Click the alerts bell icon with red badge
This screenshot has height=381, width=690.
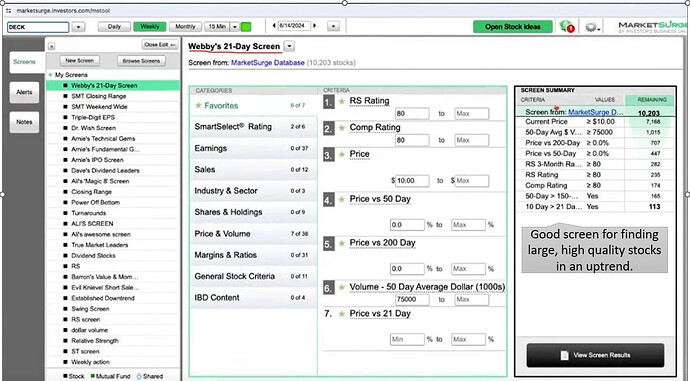click(x=567, y=26)
